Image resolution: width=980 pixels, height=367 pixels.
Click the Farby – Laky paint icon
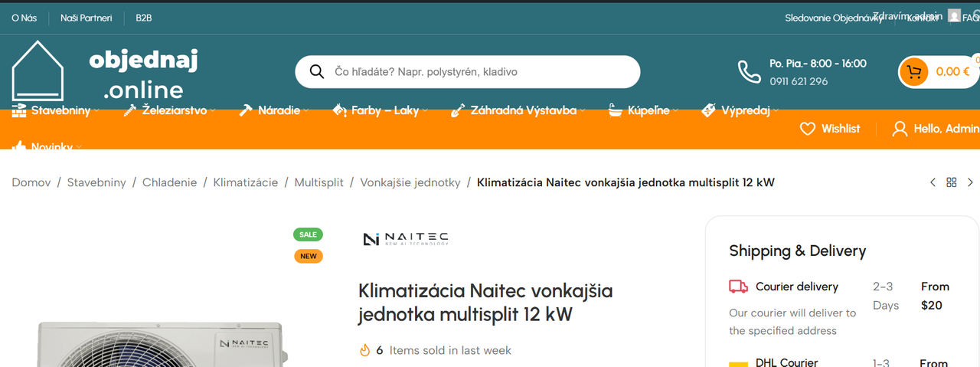pyautogui.click(x=340, y=110)
